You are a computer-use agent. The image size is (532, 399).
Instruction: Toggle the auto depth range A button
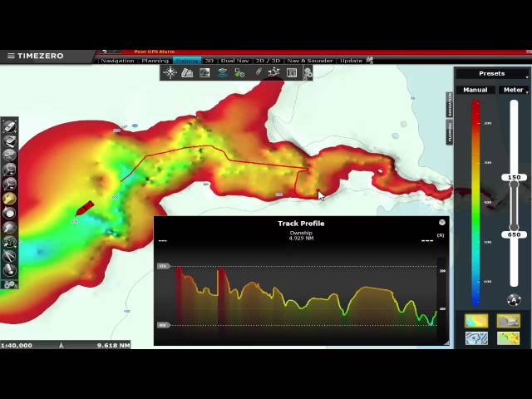[514, 299]
